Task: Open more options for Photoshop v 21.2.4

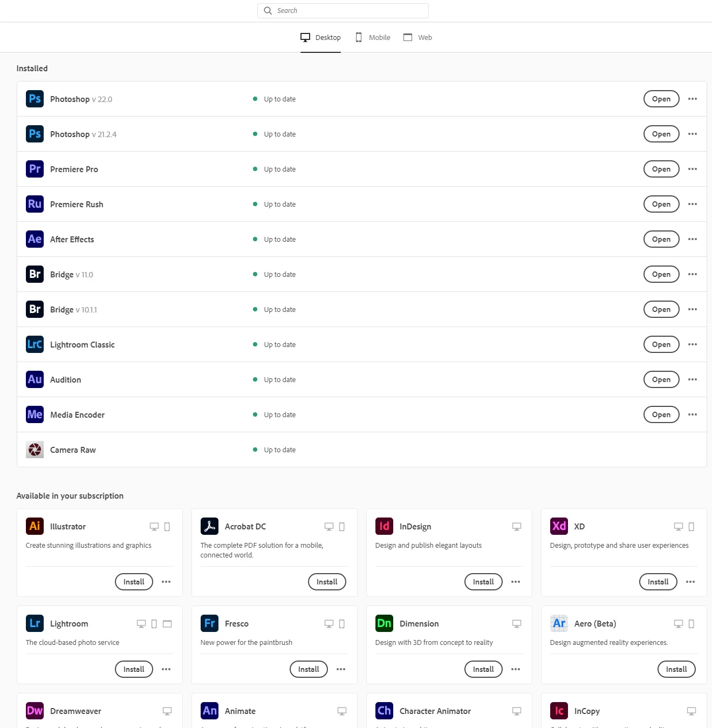Action: 693,134
